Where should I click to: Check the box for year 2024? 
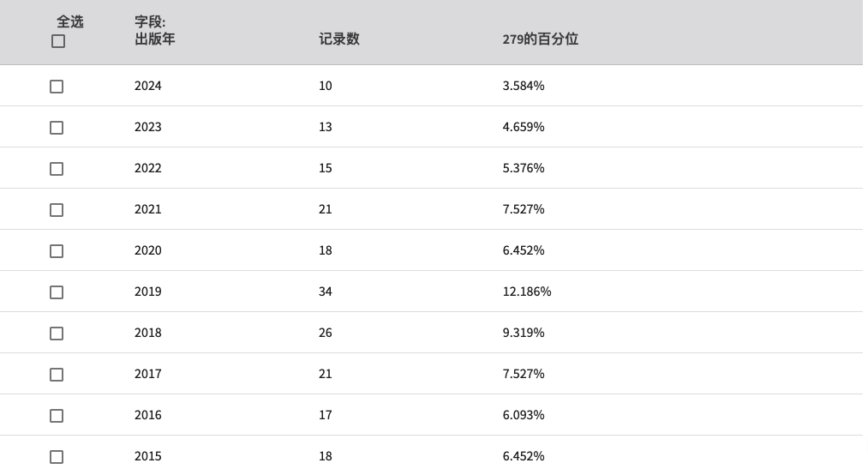tap(57, 87)
